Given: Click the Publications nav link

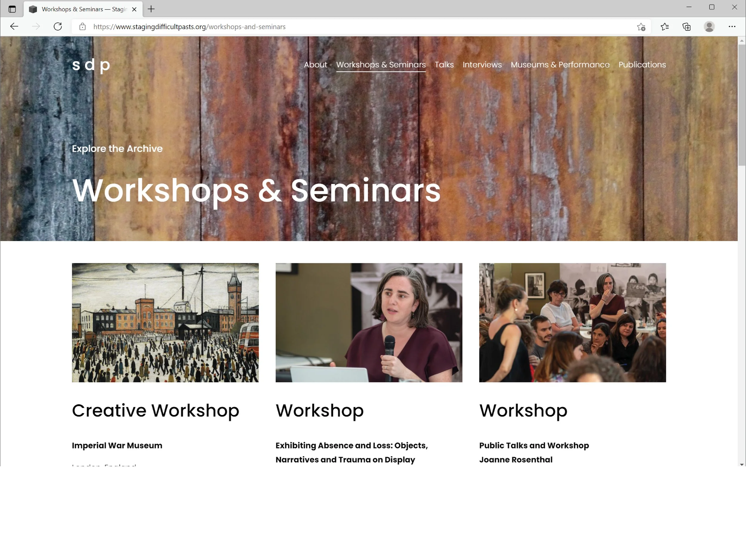Looking at the screenshot, I should [x=642, y=64].
